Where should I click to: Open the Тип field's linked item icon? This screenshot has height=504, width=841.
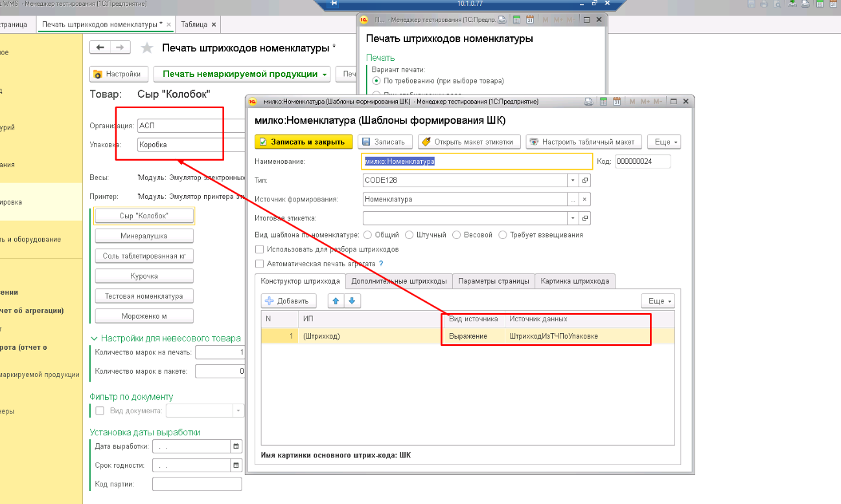tap(584, 180)
